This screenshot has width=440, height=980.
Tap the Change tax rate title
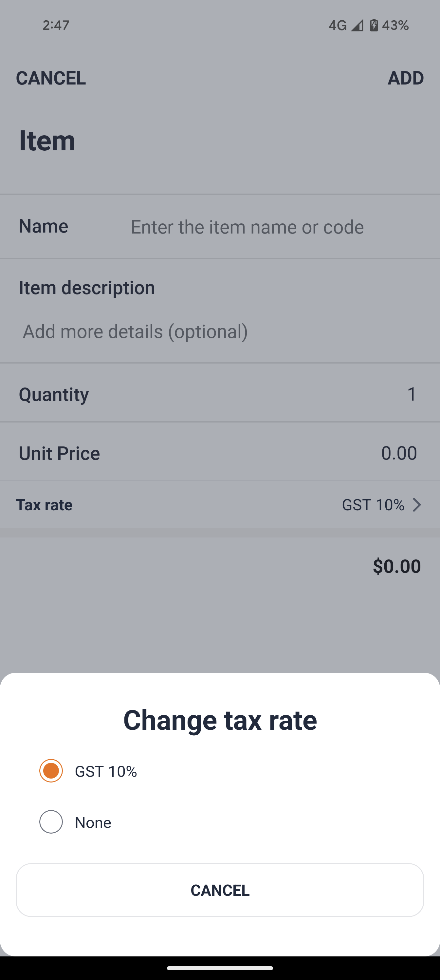click(x=220, y=720)
